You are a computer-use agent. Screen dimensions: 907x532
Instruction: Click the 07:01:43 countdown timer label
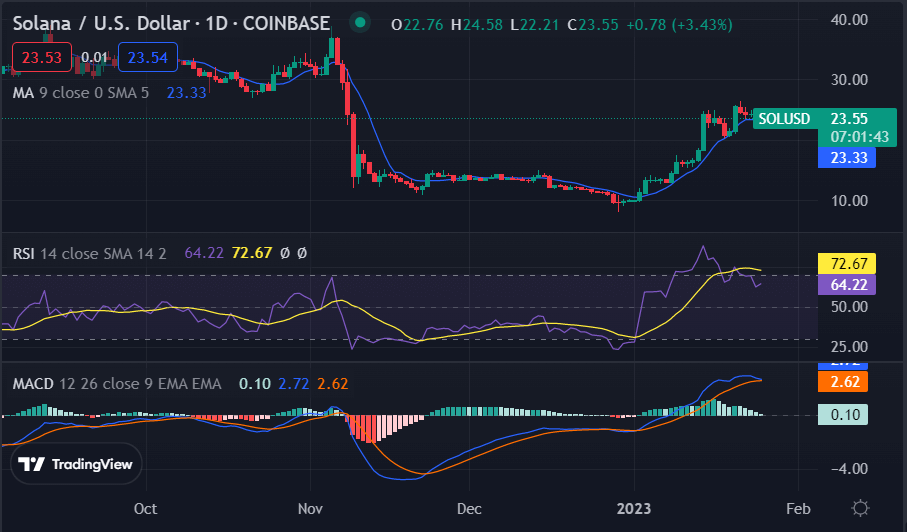coord(860,137)
